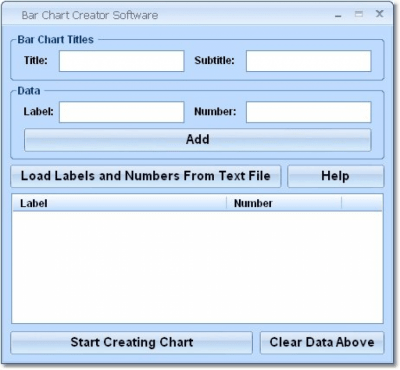Close the Bar Chart Creator window

(x=379, y=14)
